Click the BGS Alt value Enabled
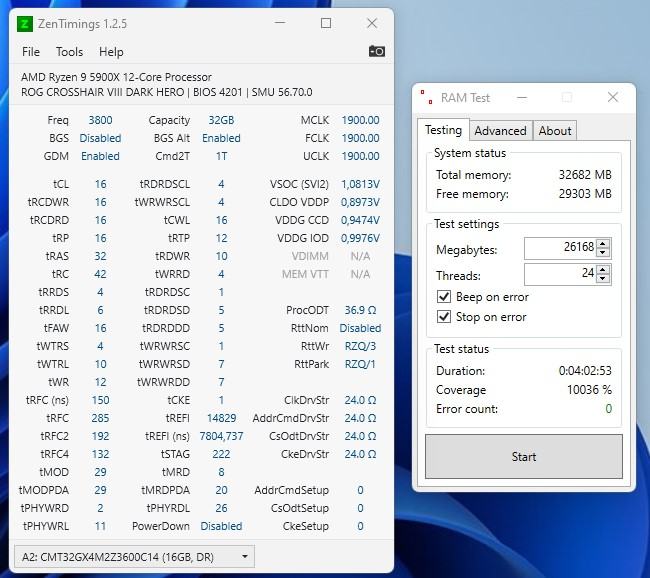 coord(221,138)
